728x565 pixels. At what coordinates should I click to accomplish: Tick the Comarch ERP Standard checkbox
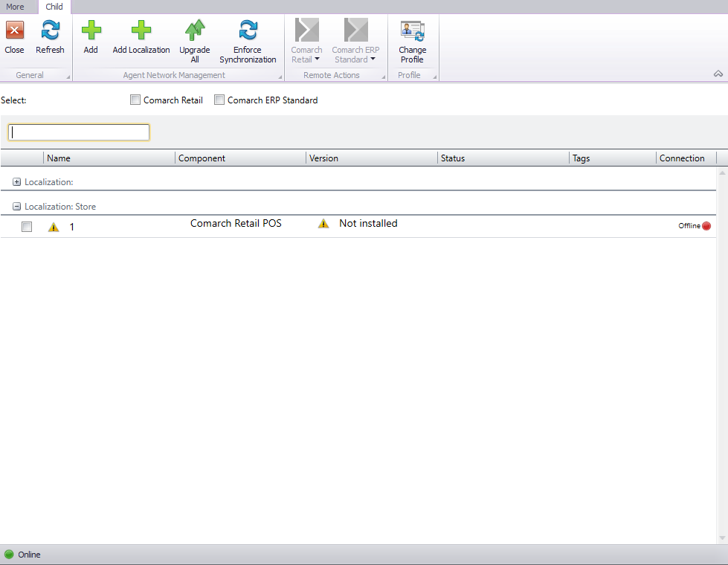219,100
